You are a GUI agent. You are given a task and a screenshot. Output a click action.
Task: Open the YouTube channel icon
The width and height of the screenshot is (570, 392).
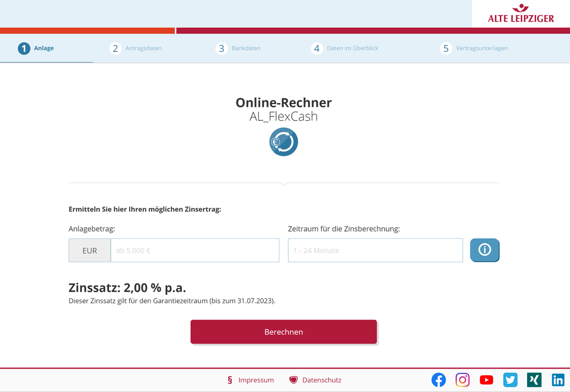point(487,380)
